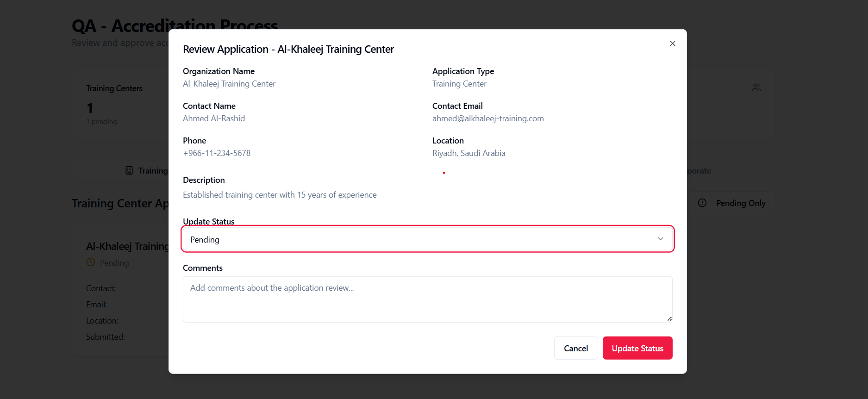Click the contact email ahmed@alkhaleej-training.com
Image resolution: width=868 pixels, height=399 pixels.
coord(487,118)
